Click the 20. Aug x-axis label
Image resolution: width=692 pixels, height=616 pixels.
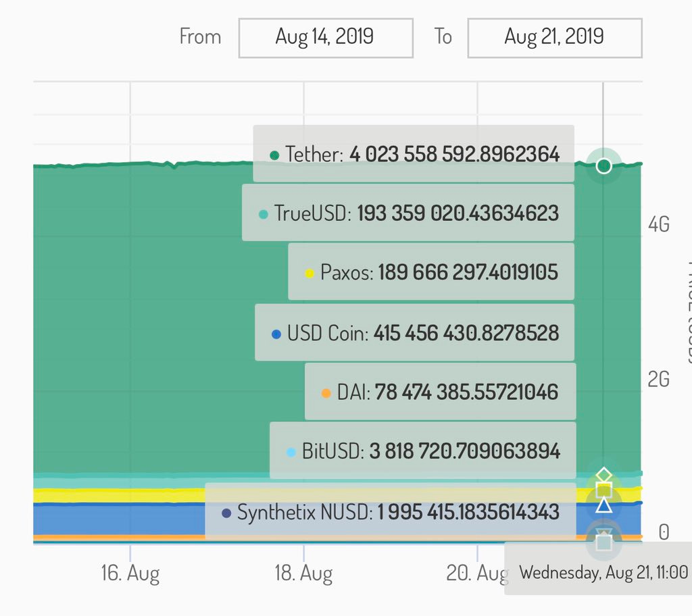click(476, 573)
